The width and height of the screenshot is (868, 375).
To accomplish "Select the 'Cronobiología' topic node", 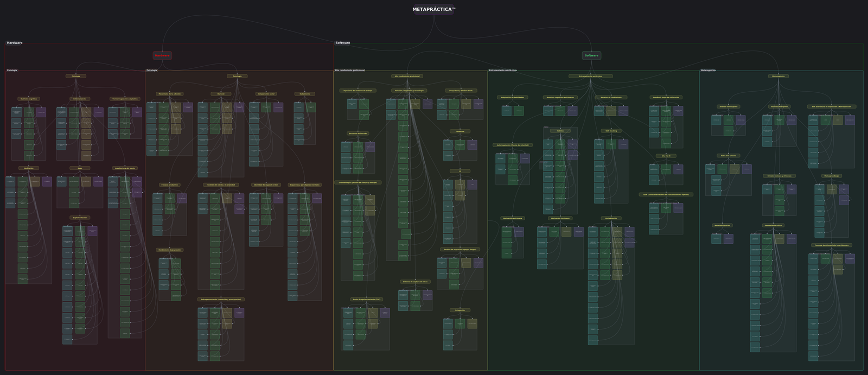I will pos(358,182).
